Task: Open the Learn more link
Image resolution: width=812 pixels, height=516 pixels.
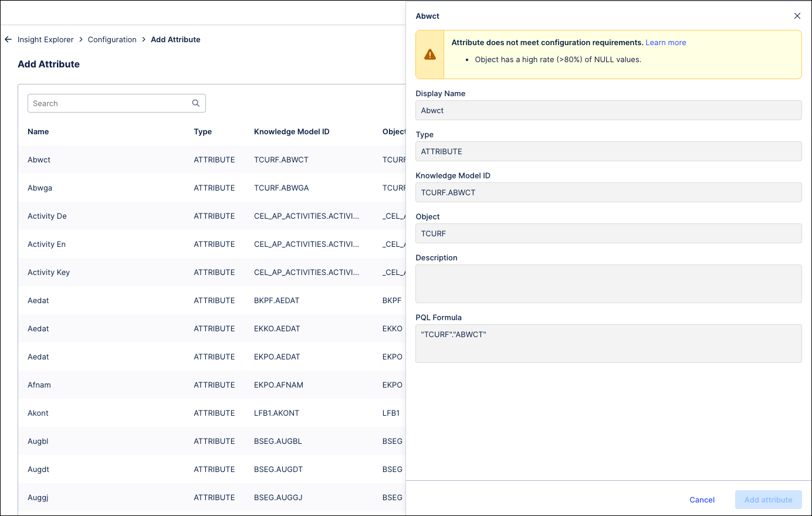Action: (666, 42)
